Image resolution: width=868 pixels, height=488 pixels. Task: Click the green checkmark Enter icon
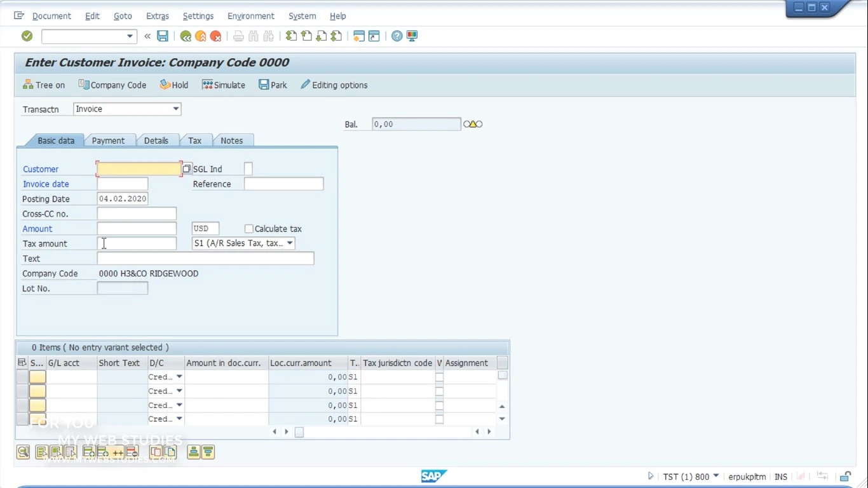point(27,36)
